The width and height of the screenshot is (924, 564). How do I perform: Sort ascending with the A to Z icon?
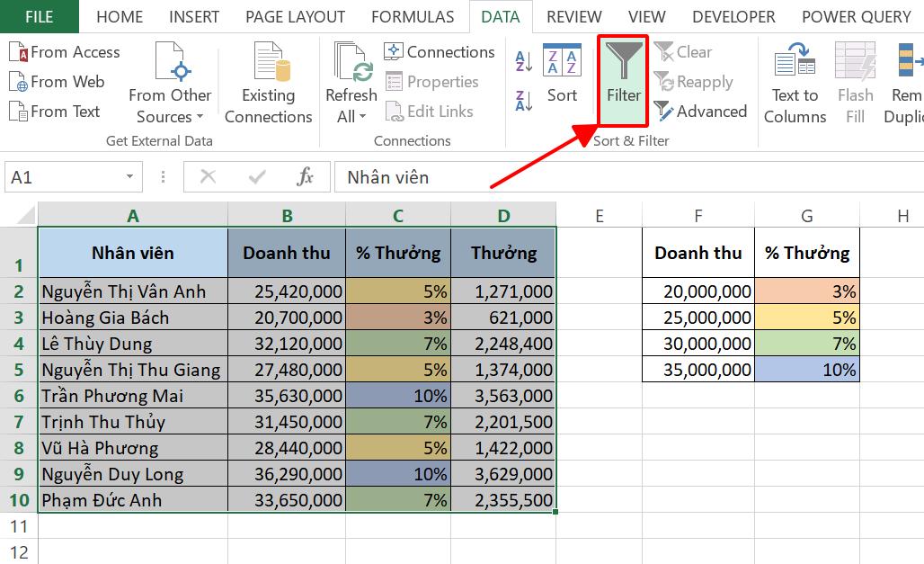[524, 62]
